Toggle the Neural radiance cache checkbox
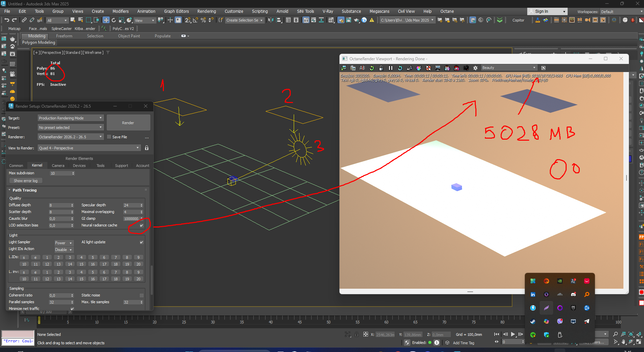The width and height of the screenshot is (644, 352). 142,225
